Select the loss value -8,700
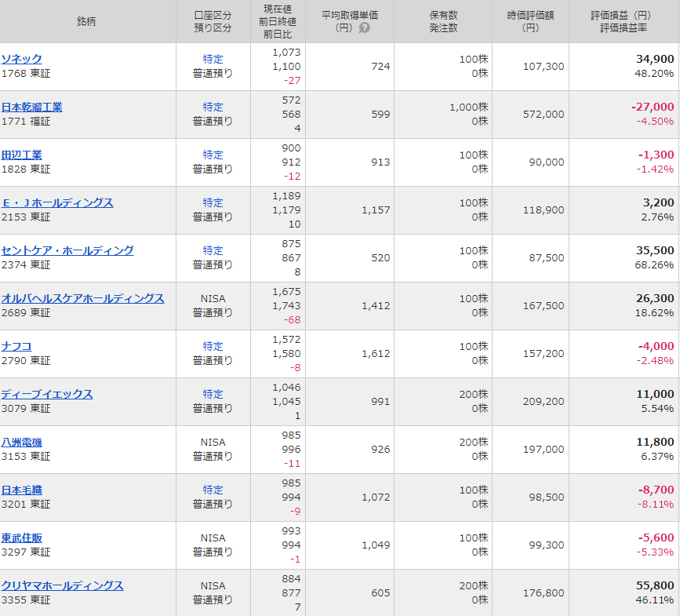This screenshot has width=680, height=616. pyautogui.click(x=656, y=490)
